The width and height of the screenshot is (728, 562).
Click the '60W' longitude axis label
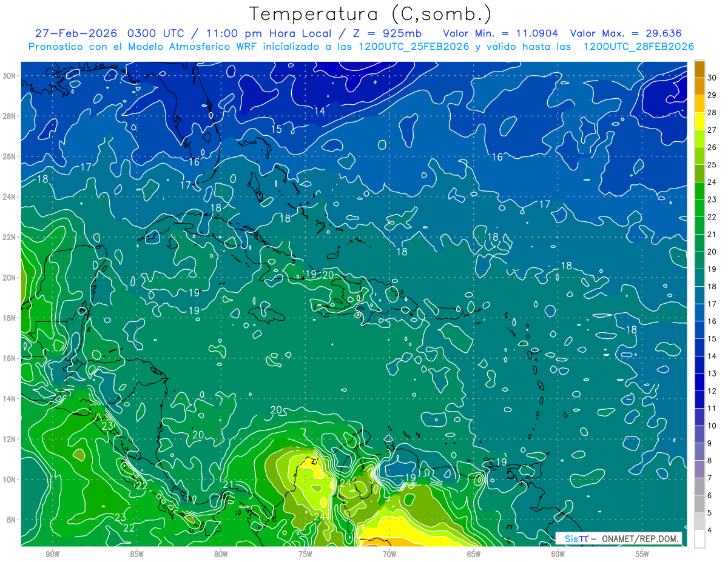click(x=558, y=555)
